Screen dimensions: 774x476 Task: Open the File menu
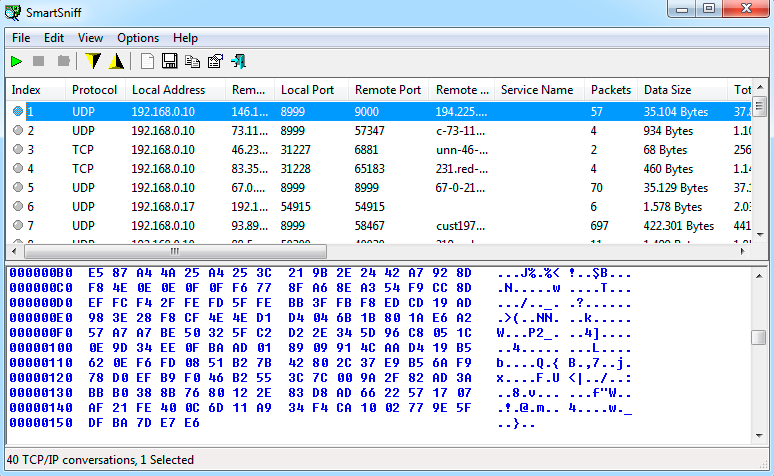(21, 38)
